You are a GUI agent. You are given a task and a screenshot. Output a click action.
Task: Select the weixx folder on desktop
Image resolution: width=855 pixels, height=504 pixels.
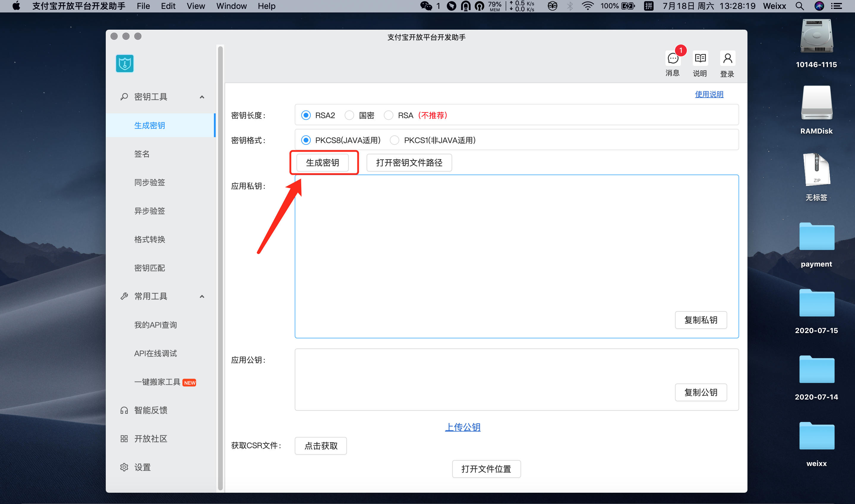[817, 436]
